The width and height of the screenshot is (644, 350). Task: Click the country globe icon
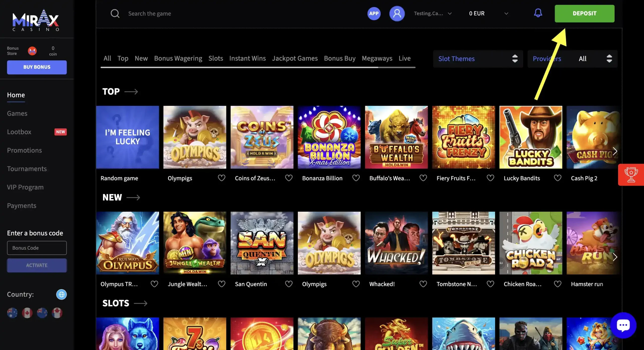point(61,294)
